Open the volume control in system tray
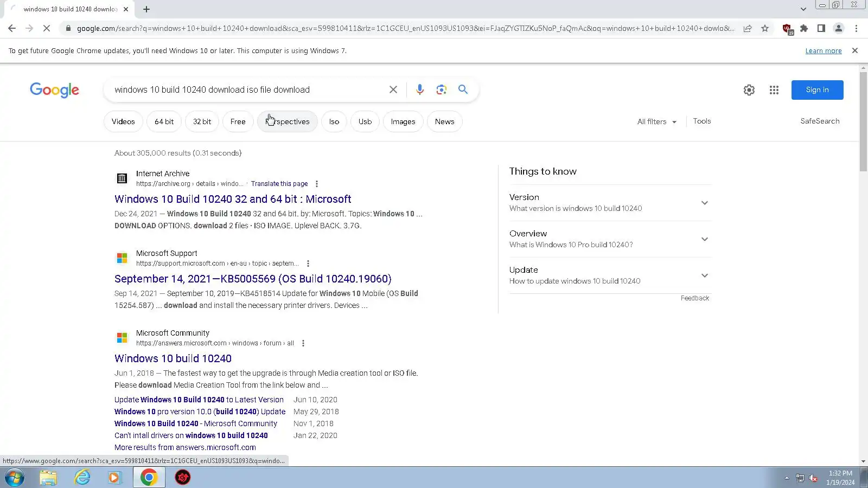This screenshot has width=868, height=488. click(813, 478)
